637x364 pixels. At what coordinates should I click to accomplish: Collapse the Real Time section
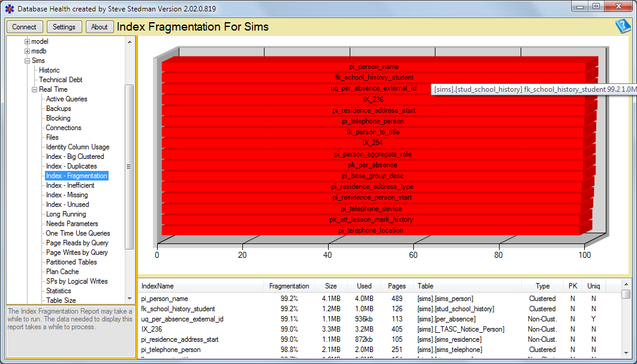[x=34, y=89]
